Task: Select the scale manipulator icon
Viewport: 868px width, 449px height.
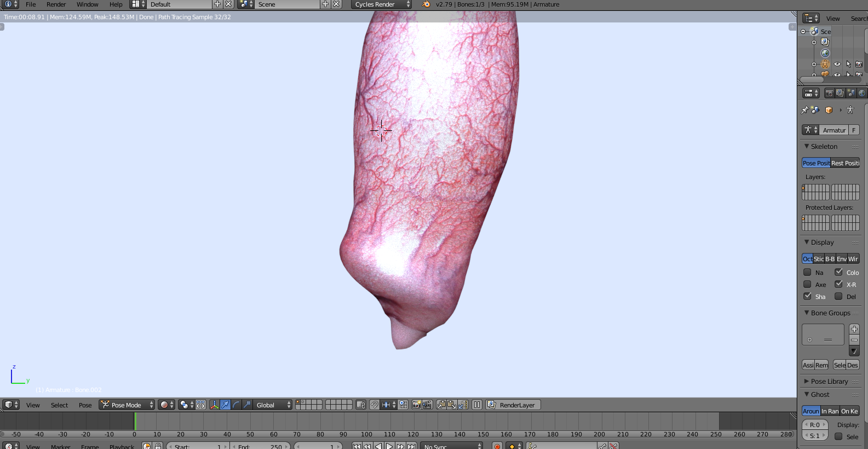Action: click(x=247, y=405)
